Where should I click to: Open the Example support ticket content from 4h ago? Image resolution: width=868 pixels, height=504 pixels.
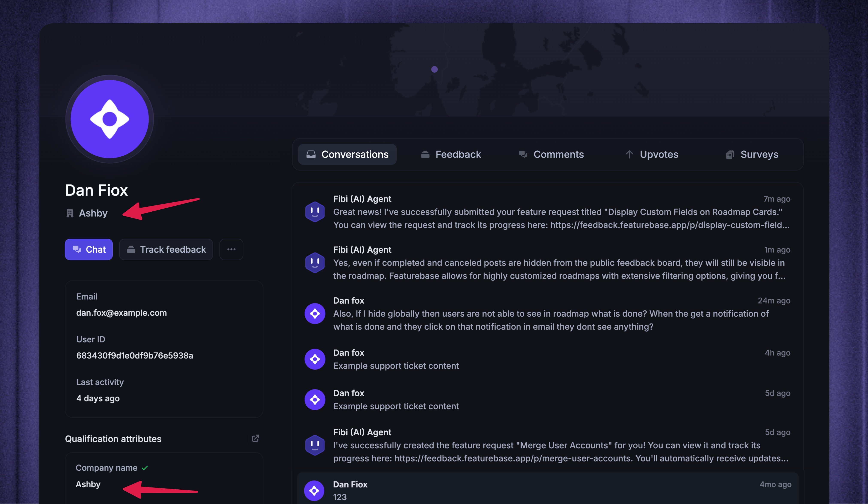[396, 366]
